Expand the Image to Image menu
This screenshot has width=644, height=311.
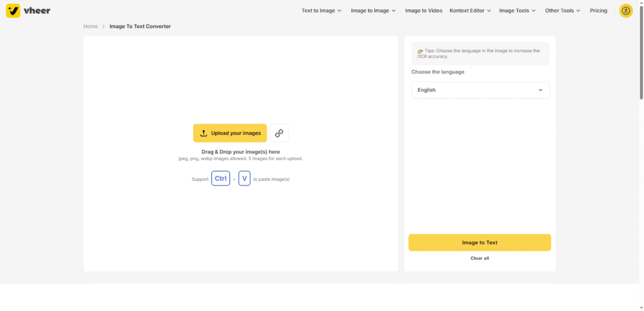point(374,11)
